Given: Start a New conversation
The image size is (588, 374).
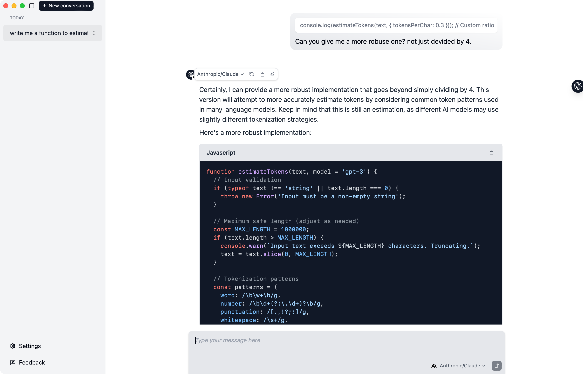Looking at the screenshot, I should pos(66,6).
